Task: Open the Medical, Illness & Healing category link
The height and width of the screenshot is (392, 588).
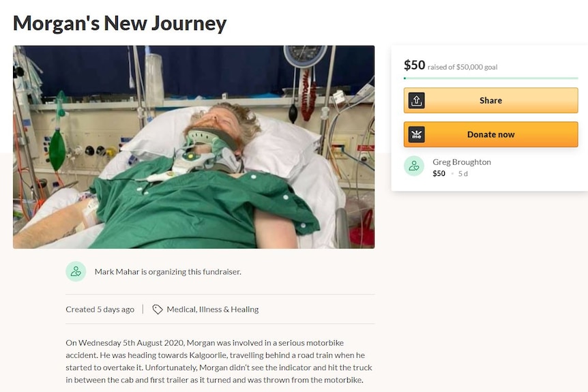Action: point(213,310)
